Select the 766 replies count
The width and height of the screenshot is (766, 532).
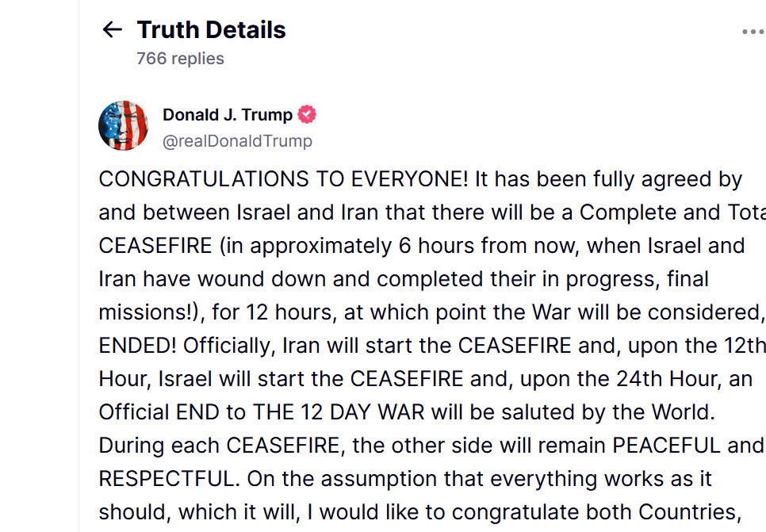point(180,59)
